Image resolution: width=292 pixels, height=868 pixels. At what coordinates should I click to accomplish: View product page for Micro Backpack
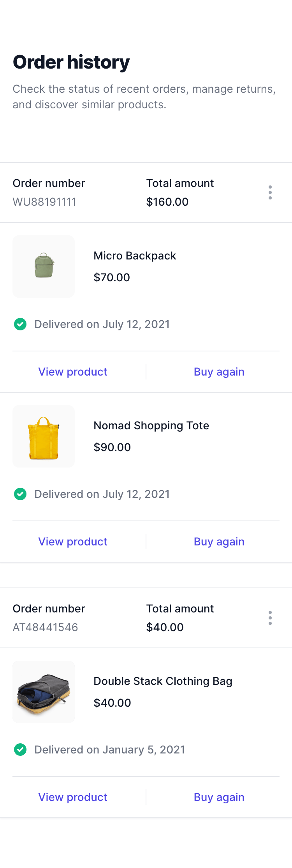tap(73, 372)
